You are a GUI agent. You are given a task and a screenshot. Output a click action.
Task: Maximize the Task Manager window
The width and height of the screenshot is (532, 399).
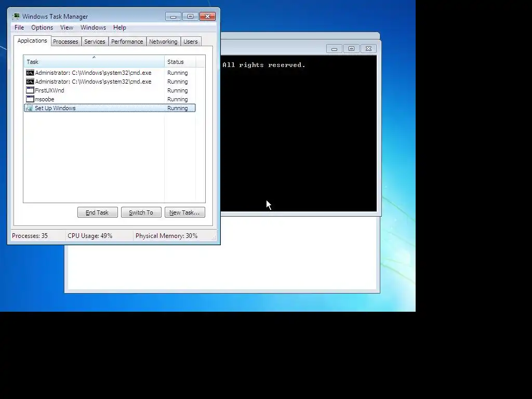190,16
